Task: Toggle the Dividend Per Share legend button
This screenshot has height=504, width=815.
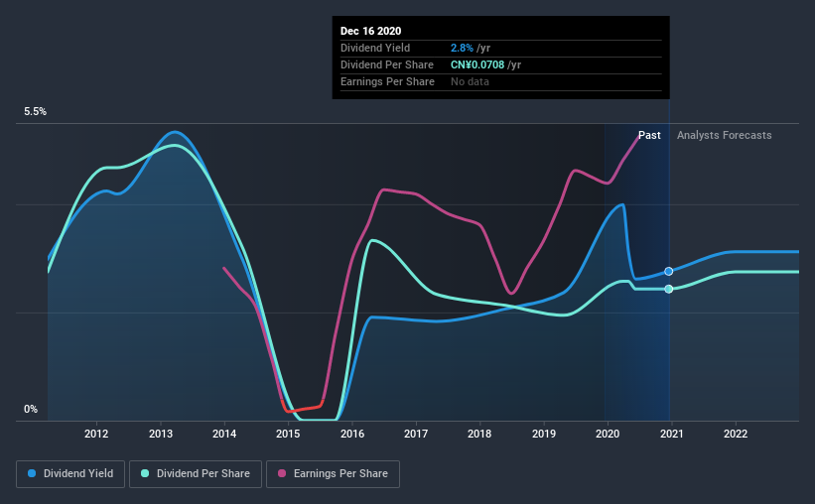Action: pyautogui.click(x=196, y=474)
